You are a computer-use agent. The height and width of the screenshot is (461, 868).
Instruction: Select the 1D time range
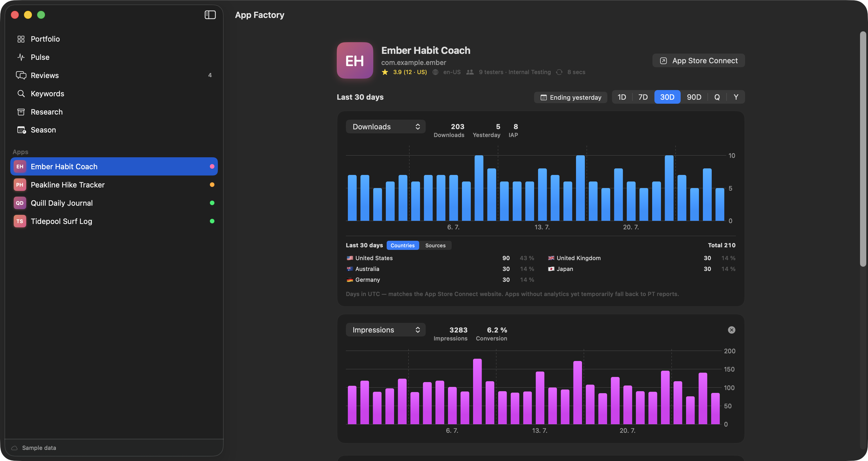(x=622, y=97)
